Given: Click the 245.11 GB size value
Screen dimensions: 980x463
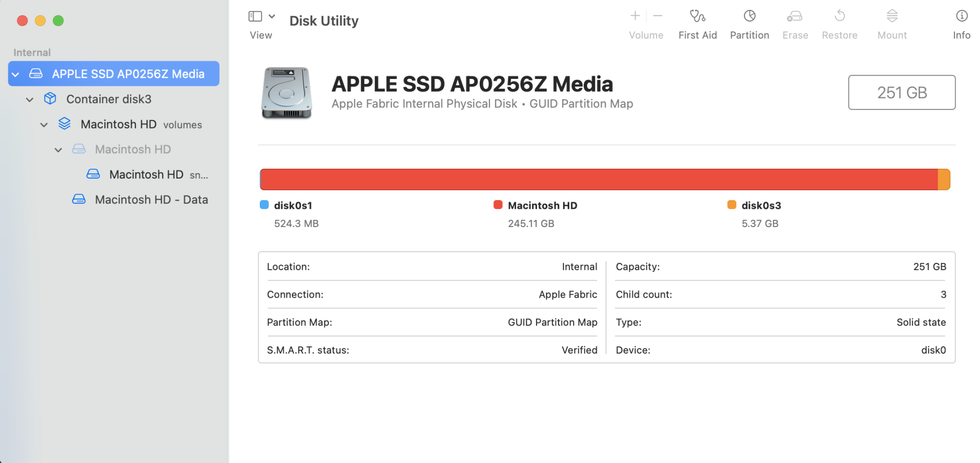Looking at the screenshot, I should click(531, 224).
